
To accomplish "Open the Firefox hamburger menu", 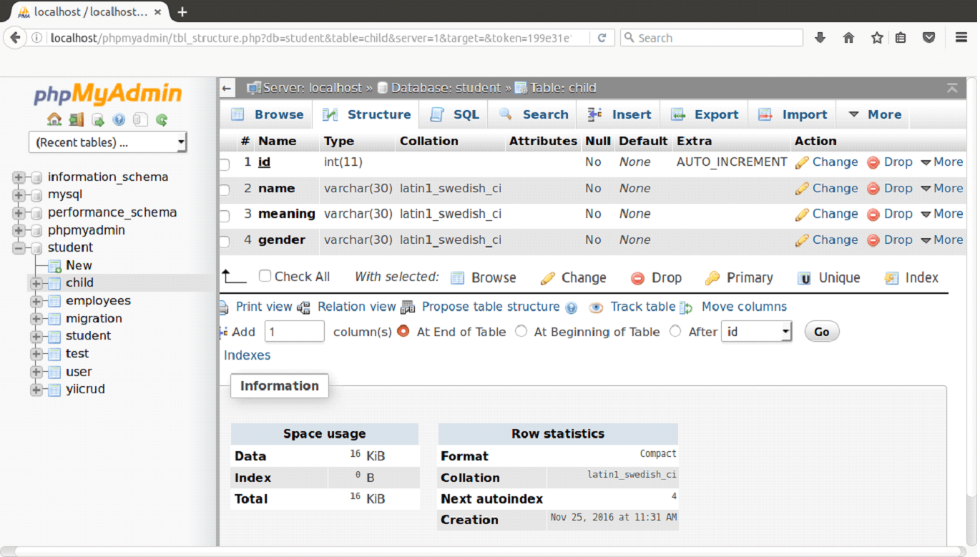I will pos(961,38).
